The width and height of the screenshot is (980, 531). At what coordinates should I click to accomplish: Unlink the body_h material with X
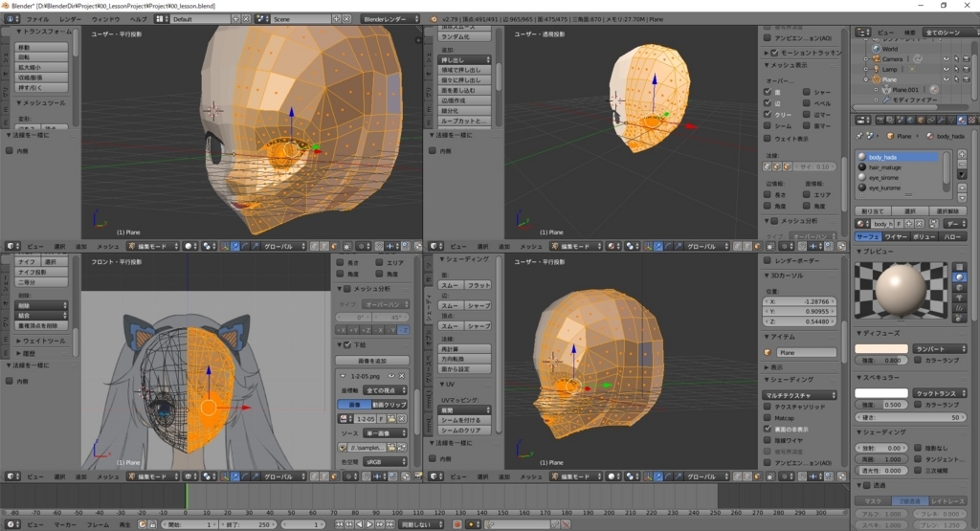click(920, 224)
